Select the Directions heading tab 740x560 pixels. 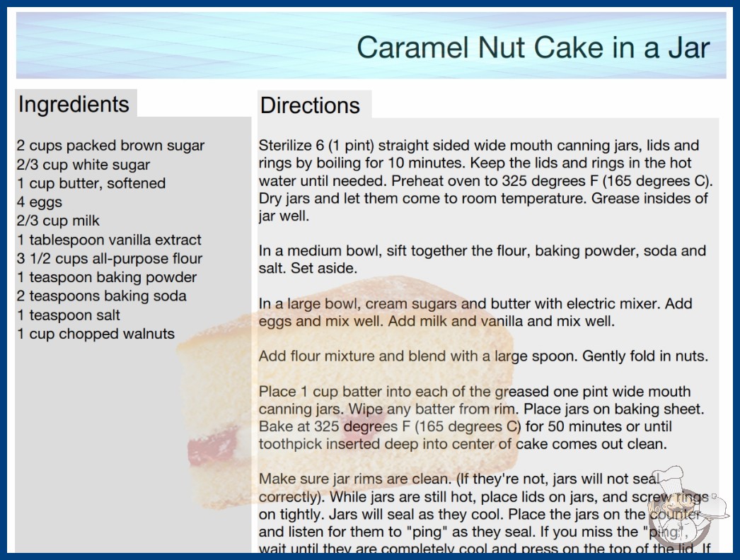[x=311, y=105]
